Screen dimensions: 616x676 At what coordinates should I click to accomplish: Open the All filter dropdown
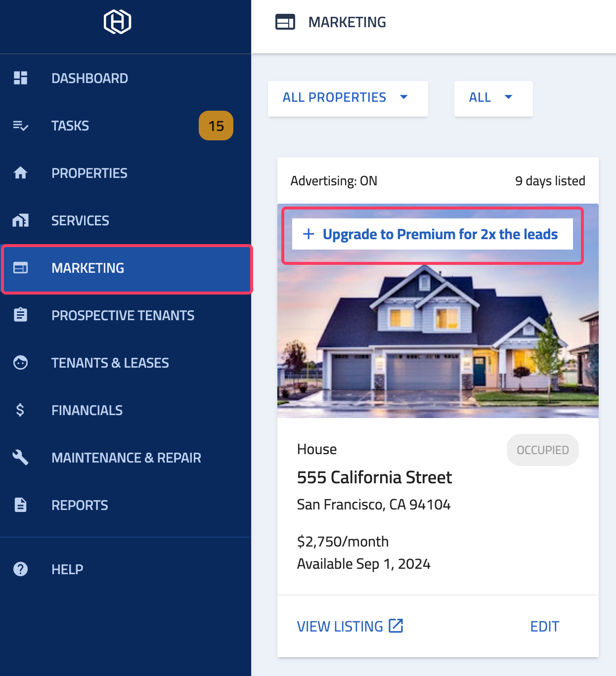493,98
